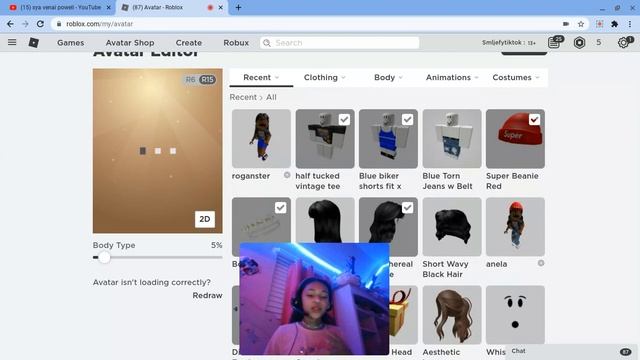Open Avatar Shop in top navigation

pyautogui.click(x=130, y=42)
